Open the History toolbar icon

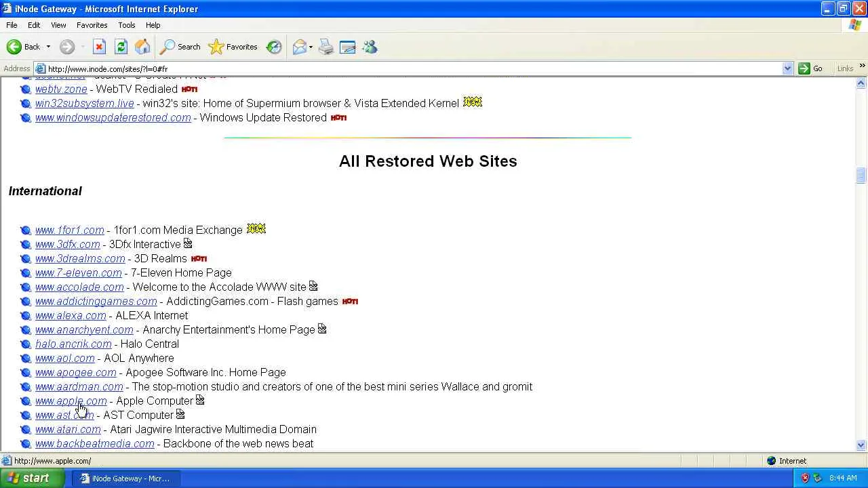coord(274,47)
